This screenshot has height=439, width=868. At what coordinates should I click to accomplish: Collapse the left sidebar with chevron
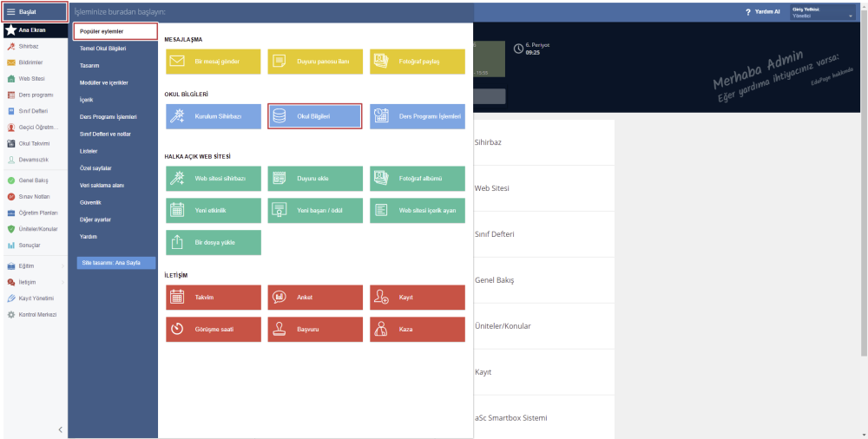(61, 429)
